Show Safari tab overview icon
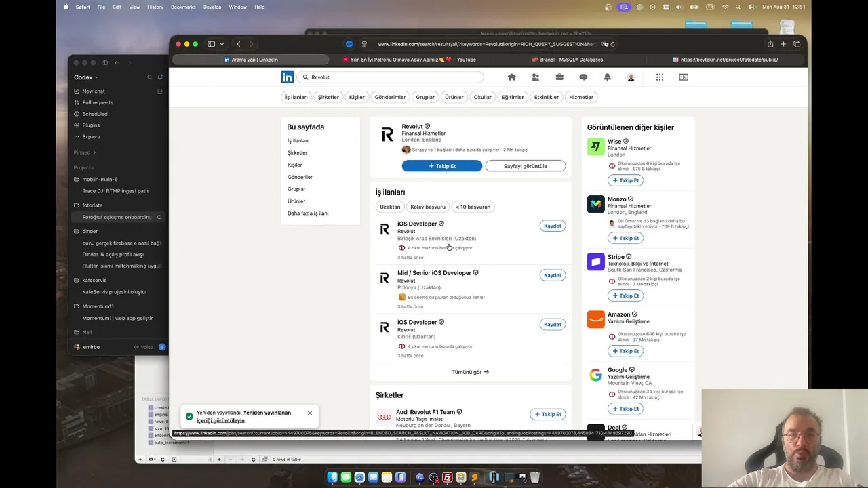The height and width of the screenshot is (488, 868). [x=797, y=44]
